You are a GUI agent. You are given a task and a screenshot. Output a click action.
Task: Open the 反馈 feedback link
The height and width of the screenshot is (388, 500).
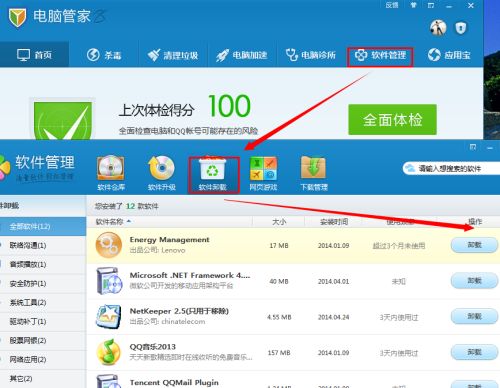pyautogui.click(x=392, y=5)
